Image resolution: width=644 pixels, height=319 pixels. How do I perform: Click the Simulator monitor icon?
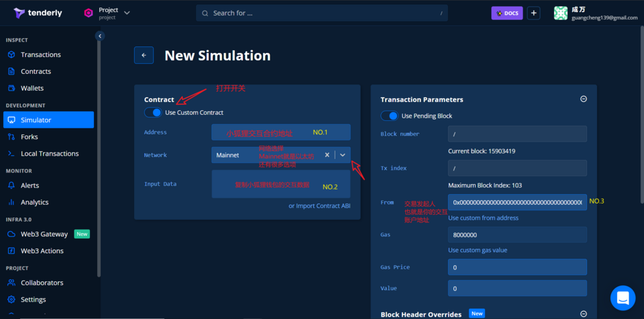tap(11, 120)
